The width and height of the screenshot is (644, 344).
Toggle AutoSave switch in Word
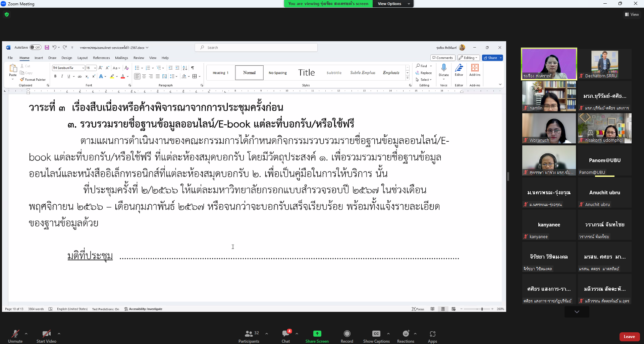pyautogui.click(x=35, y=48)
